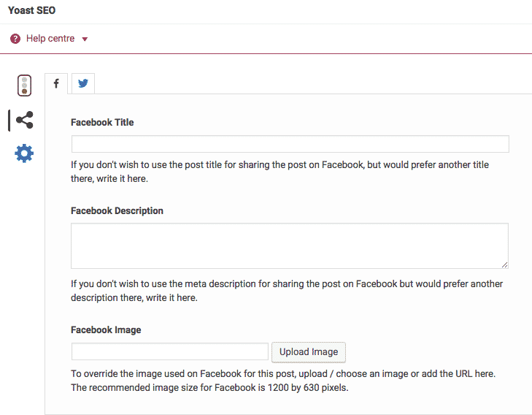The image size is (532, 415).
Task: Focus the Facebook Title input field
Action: 290,144
